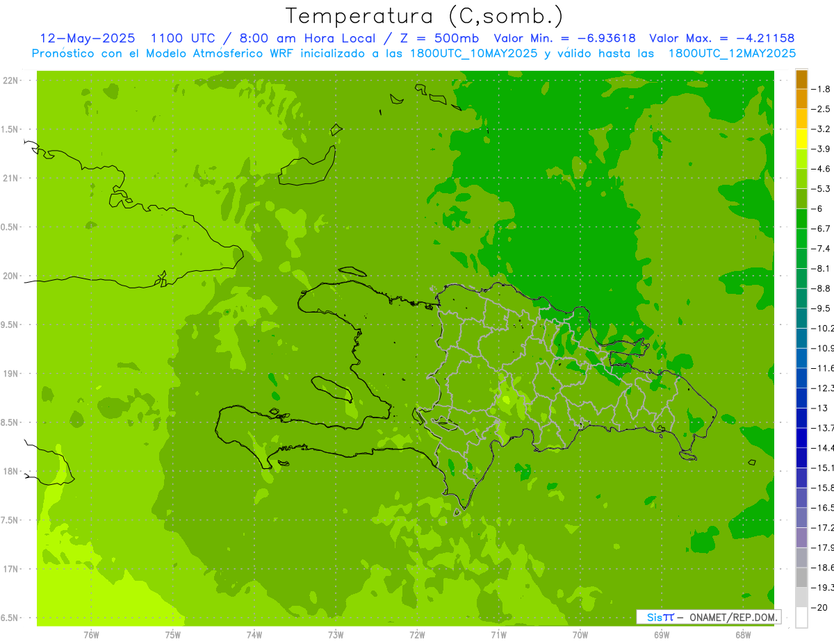Image resolution: width=834 pixels, height=644 pixels.
Task: Click '1800UTC_12MAY2025' validity timestamp
Action: coord(732,53)
